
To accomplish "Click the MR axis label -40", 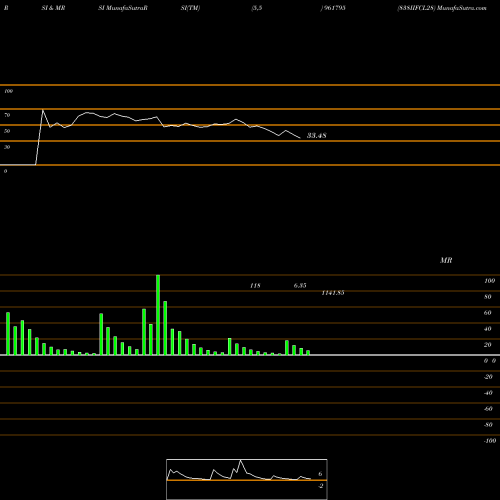I will [488, 393].
